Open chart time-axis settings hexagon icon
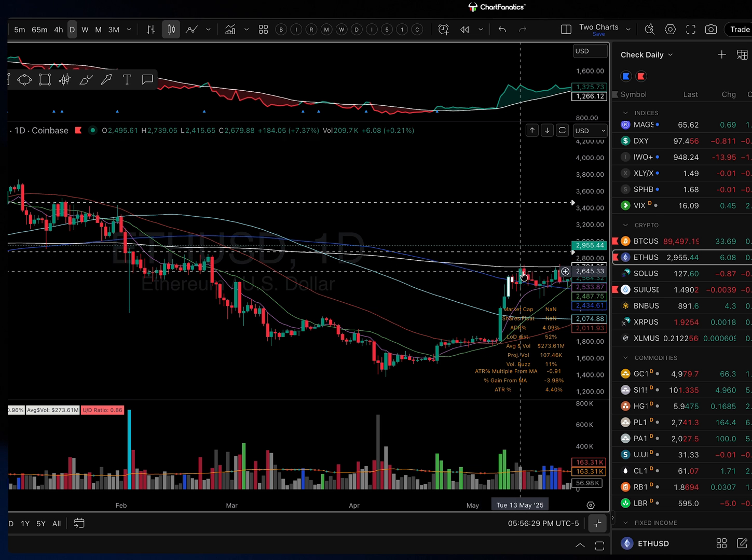 click(x=591, y=505)
